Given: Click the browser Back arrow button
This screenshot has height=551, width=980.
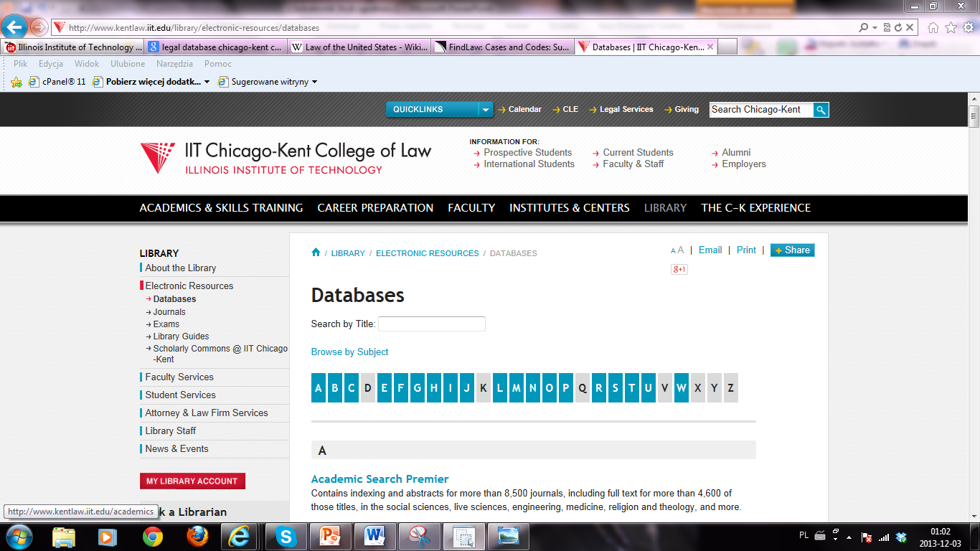Looking at the screenshot, I should [x=14, y=27].
